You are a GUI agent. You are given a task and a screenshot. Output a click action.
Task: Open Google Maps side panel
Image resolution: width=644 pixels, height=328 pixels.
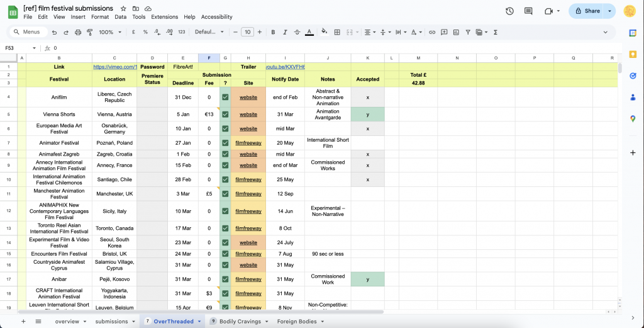point(633,119)
